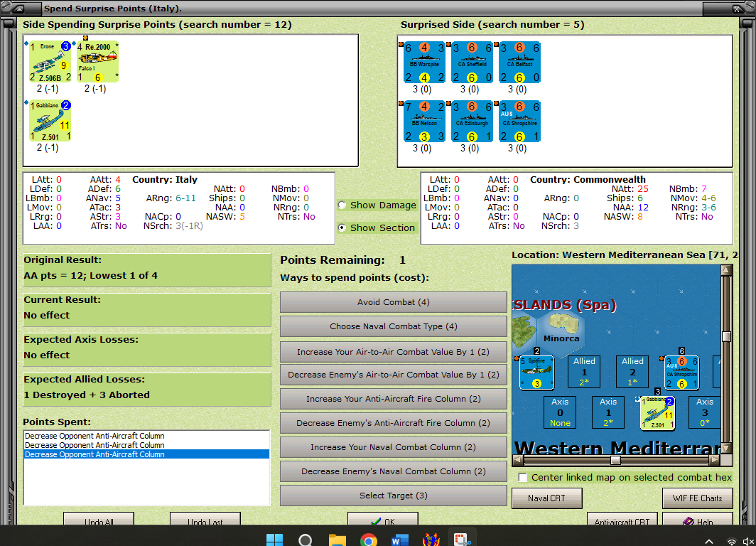Select first Decrease Opponent Anti-Aircraft Column entry
This screenshot has height=546, width=756.
(x=146, y=436)
